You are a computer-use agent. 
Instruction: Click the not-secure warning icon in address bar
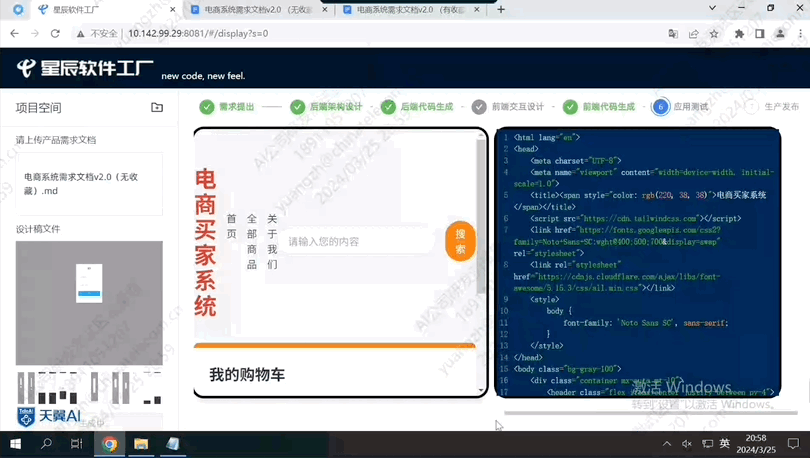81,34
